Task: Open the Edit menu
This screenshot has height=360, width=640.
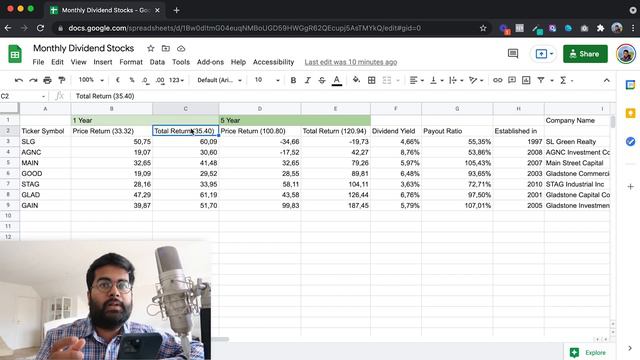Action: click(x=57, y=62)
